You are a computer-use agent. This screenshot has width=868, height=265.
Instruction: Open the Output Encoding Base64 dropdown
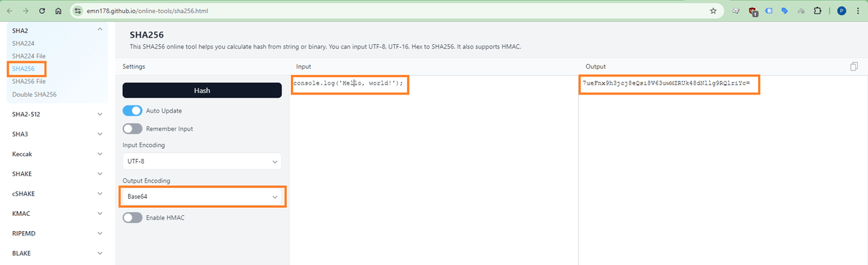click(x=202, y=196)
